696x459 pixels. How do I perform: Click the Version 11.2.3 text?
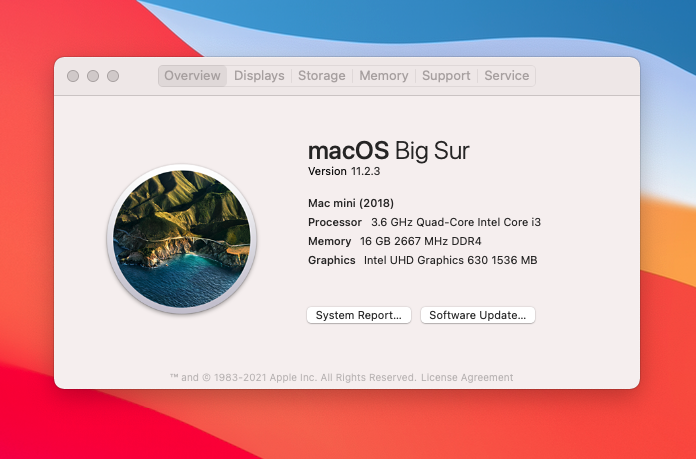click(x=344, y=171)
